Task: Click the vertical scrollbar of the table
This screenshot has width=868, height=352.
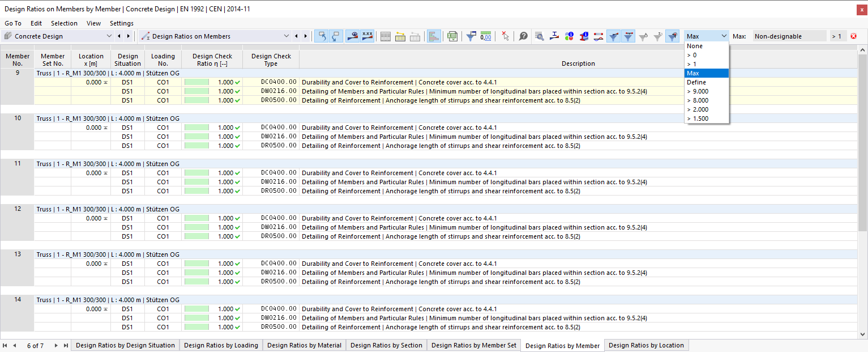Action: [x=863, y=143]
